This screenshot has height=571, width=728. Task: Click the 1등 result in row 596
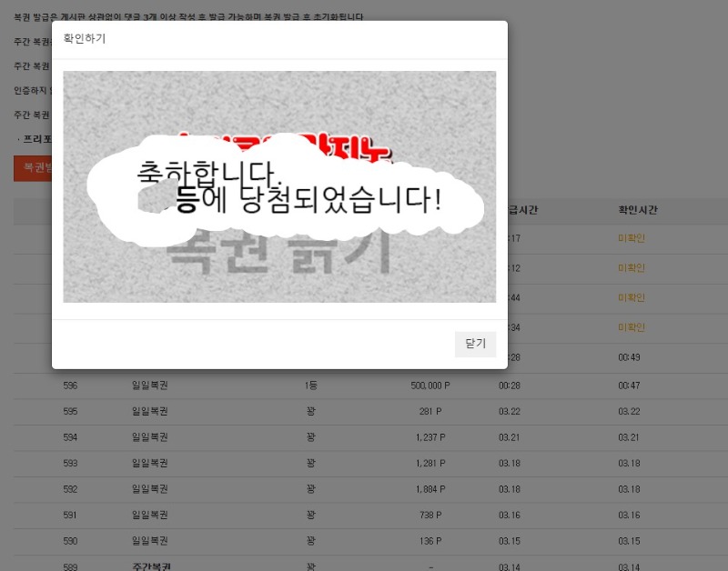[311, 386]
